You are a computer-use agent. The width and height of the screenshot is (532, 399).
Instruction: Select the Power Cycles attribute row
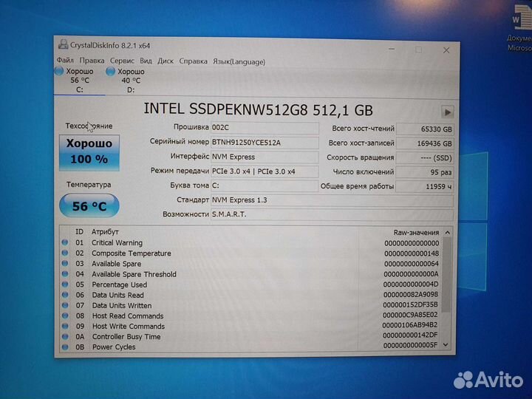[251, 347]
